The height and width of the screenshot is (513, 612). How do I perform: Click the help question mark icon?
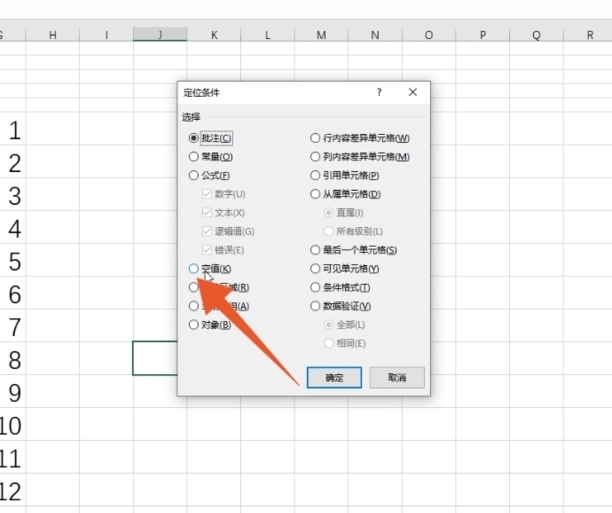(379, 92)
